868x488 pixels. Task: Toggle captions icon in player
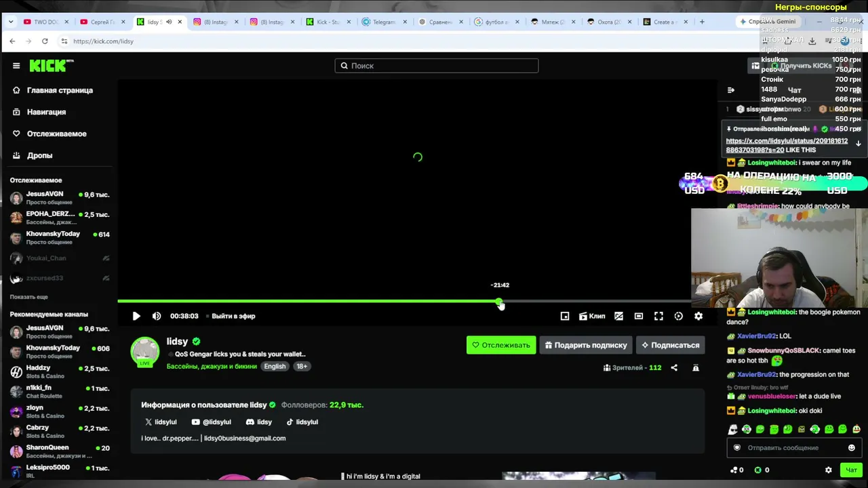[618, 316]
